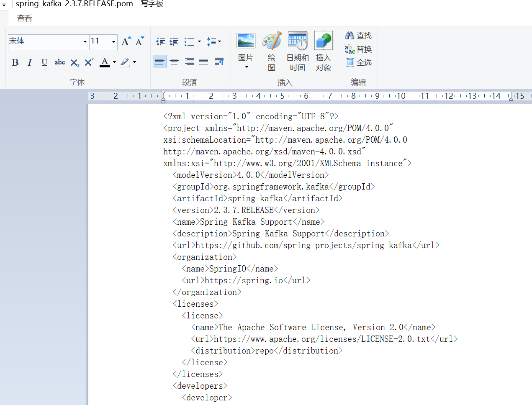Screen dimensions: 532x405
Task: Increase font size with Grow Font button
Action: tap(126, 41)
